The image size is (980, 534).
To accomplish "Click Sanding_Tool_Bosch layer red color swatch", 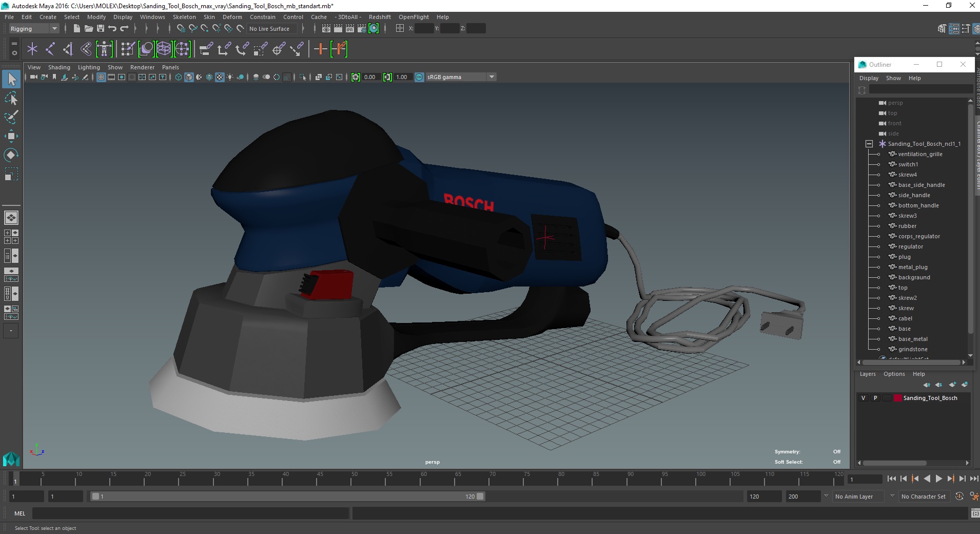I will (x=897, y=398).
